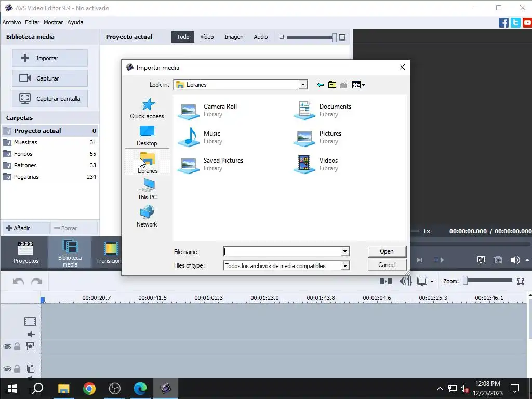Select Quick access in dialog sidebar

click(147, 109)
